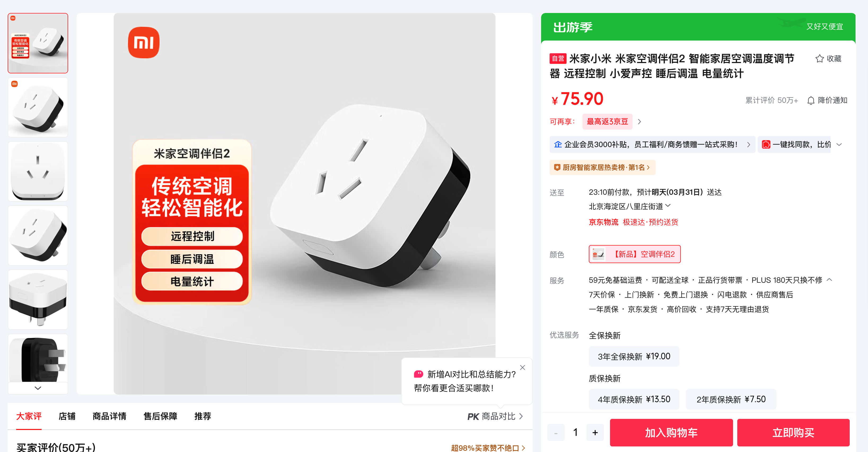
Task: Switch to the 售后保障 tab
Action: pos(160,417)
